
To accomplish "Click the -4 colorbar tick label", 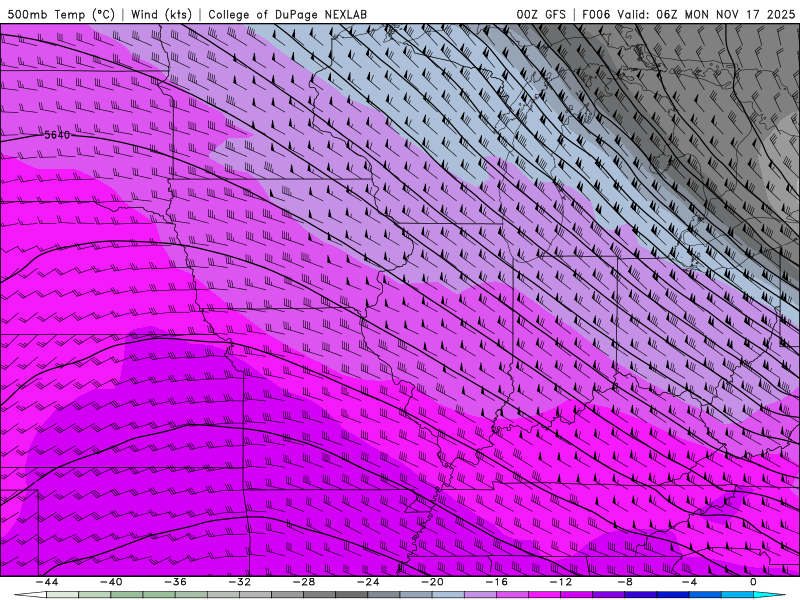I will (689, 582).
